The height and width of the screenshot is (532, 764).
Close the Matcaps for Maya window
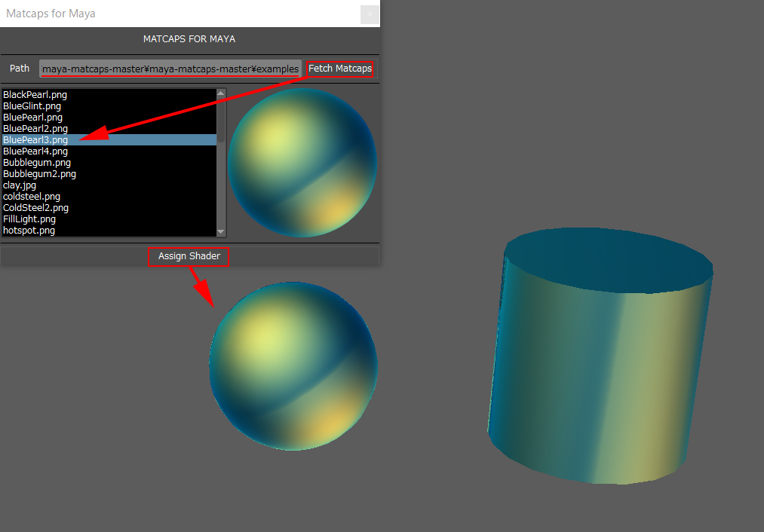(369, 14)
